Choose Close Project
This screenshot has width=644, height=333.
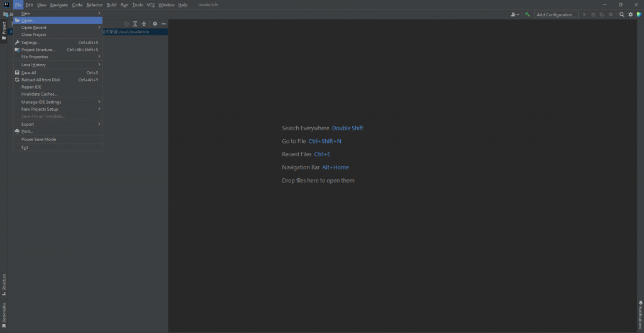(x=58, y=35)
